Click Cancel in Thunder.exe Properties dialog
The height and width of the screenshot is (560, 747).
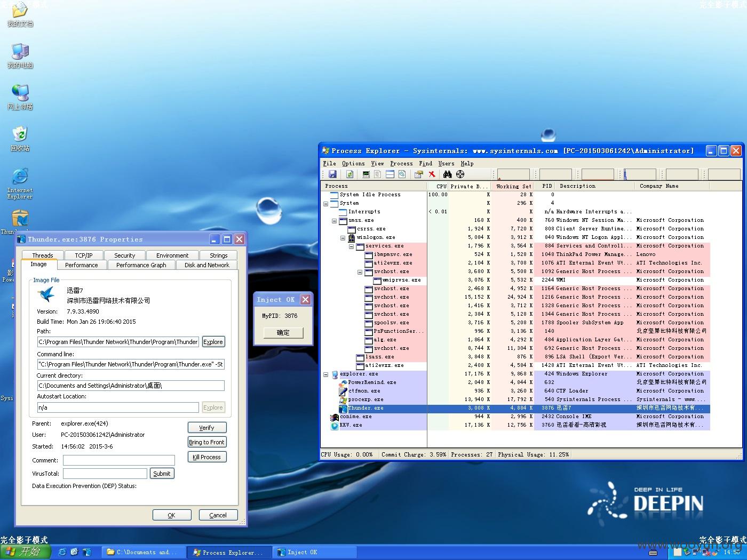point(218,515)
